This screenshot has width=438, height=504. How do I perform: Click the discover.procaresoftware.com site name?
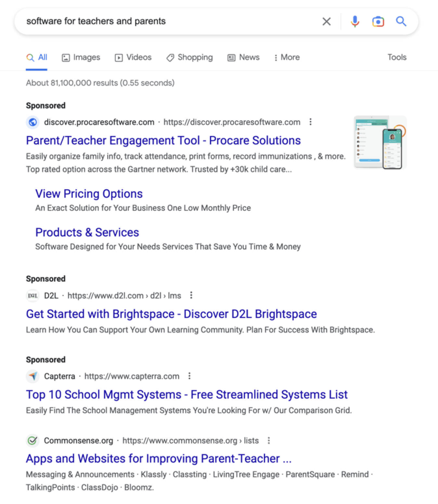click(x=99, y=122)
